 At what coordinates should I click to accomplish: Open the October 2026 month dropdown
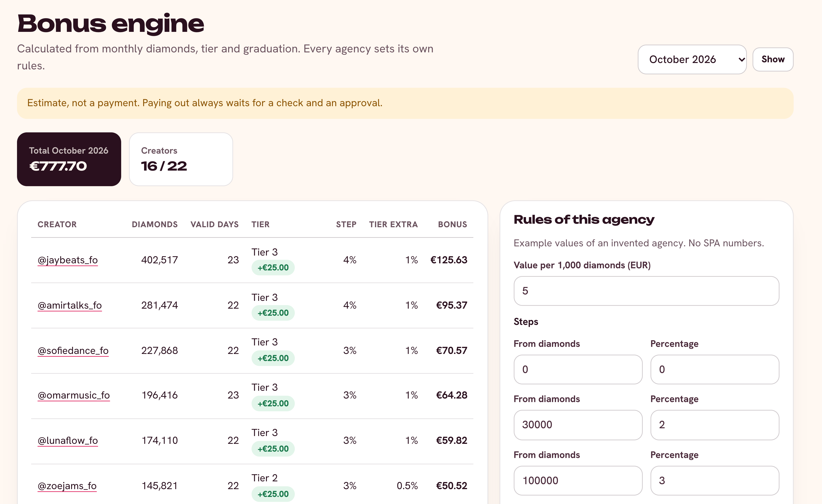pos(692,59)
